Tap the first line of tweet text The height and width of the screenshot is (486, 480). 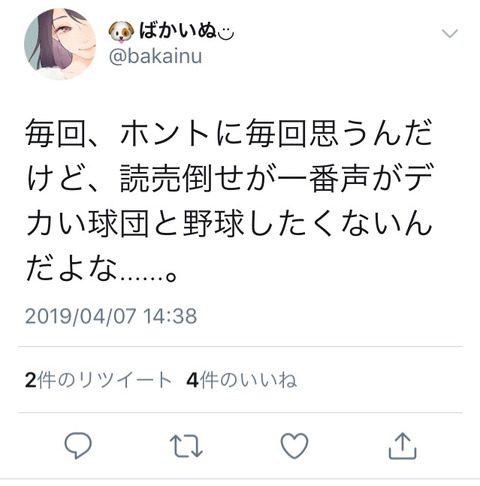229,133
